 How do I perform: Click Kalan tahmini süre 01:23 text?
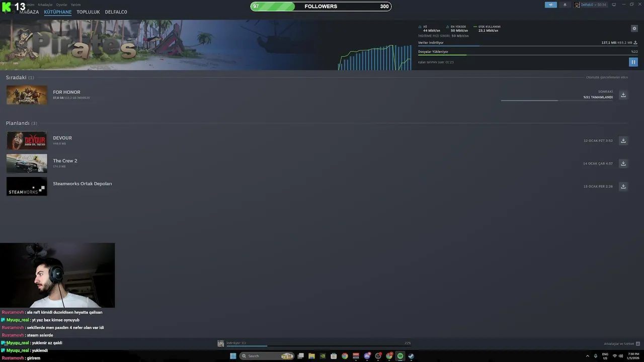[x=436, y=62]
